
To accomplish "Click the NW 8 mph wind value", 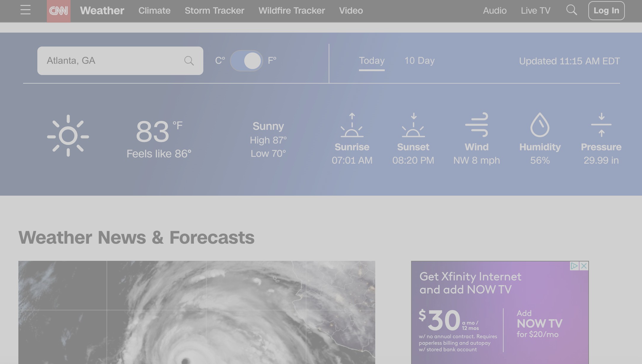I will pyautogui.click(x=477, y=160).
